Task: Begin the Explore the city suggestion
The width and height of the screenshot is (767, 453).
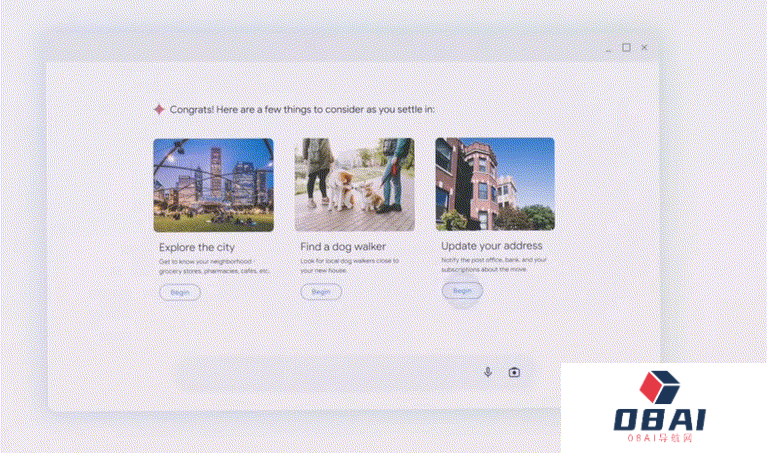Action: pos(180,293)
